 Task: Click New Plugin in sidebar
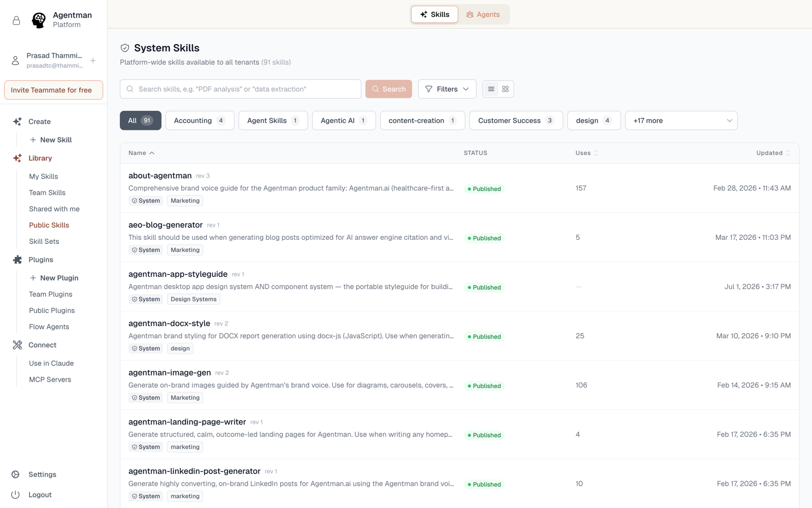pyautogui.click(x=54, y=278)
